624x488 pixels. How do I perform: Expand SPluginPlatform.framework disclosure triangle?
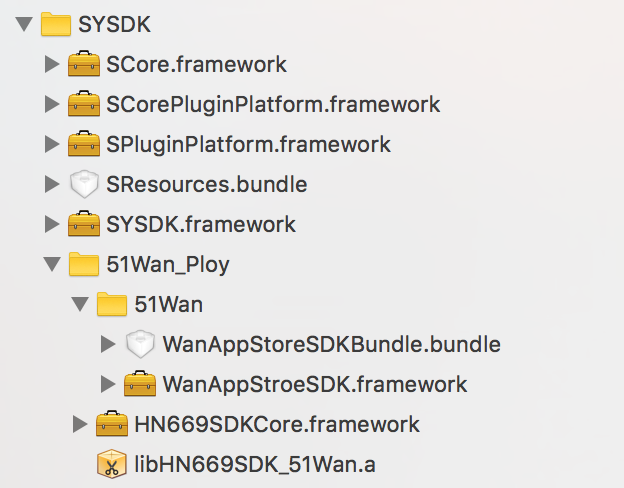[52, 144]
